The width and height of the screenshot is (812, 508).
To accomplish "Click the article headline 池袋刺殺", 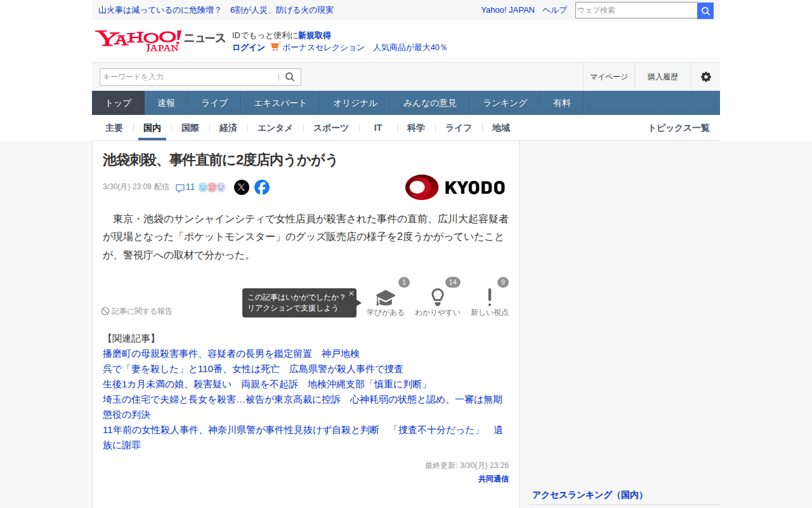I will point(220,160).
